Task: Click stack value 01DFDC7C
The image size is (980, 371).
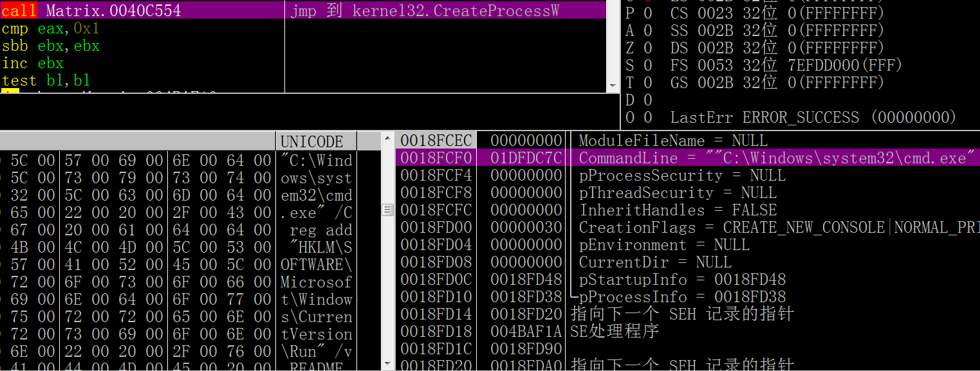Action: click(526, 158)
